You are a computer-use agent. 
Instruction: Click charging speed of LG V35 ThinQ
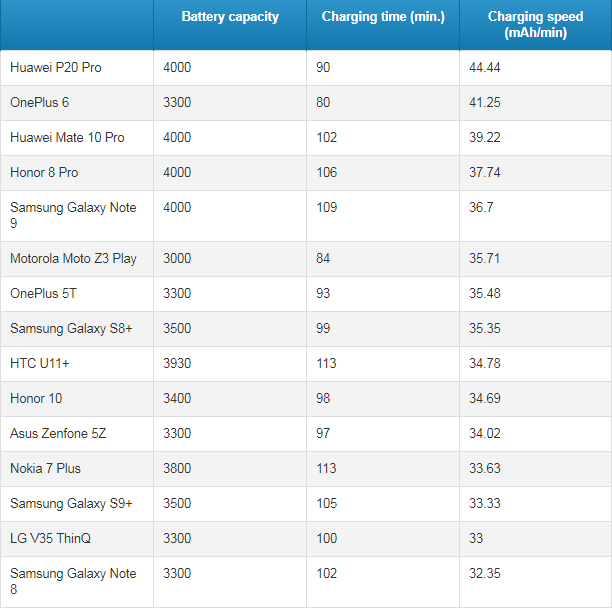(476, 539)
